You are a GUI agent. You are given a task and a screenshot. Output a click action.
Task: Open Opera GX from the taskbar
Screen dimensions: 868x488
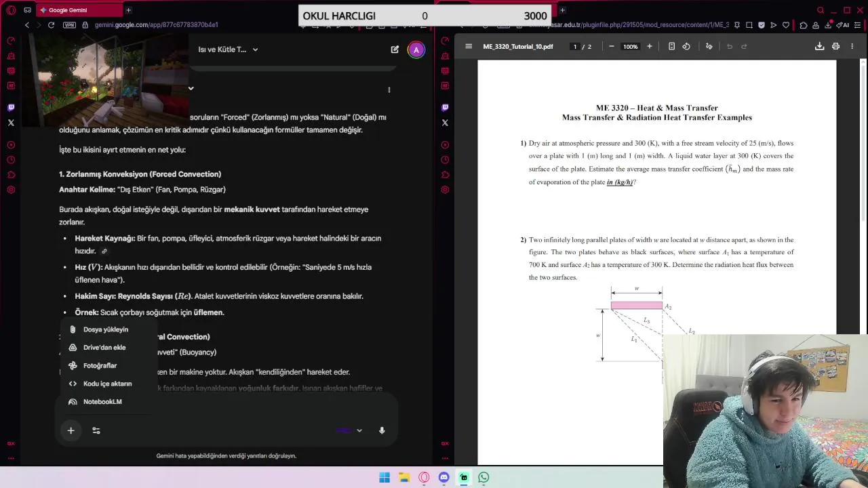pos(424,477)
